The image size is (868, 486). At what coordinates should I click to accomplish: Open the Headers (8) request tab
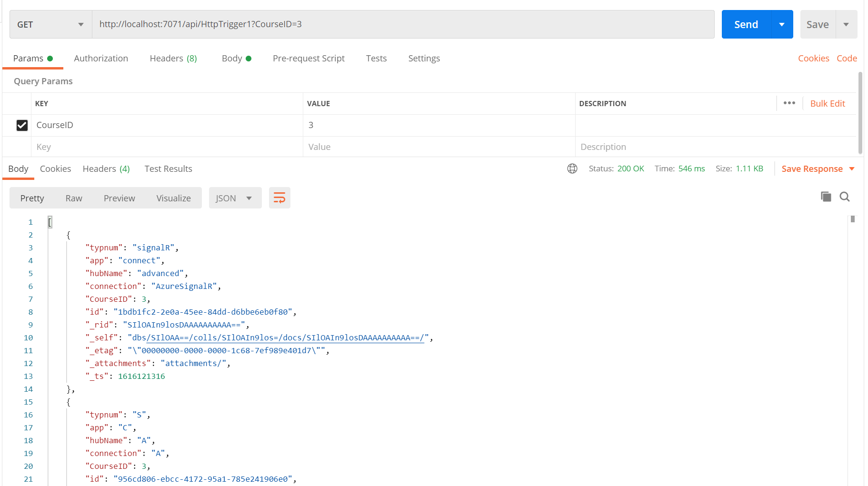(173, 58)
